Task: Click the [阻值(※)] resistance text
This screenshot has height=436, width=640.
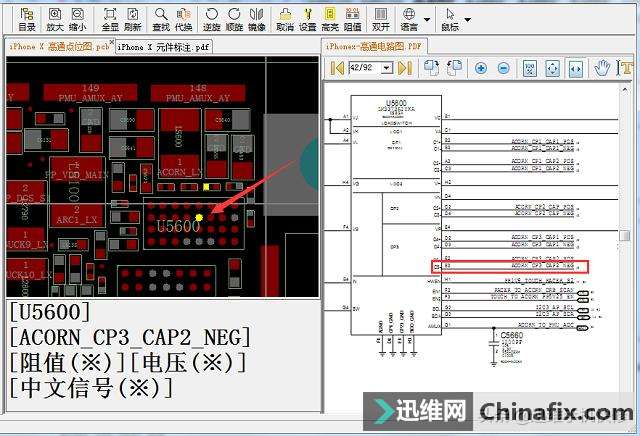Action: coord(67,363)
